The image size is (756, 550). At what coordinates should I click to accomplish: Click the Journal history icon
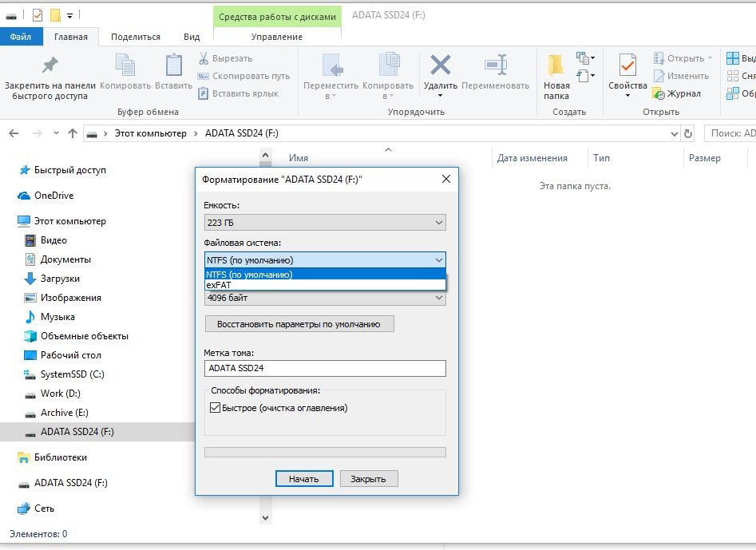tap(659, 93)
